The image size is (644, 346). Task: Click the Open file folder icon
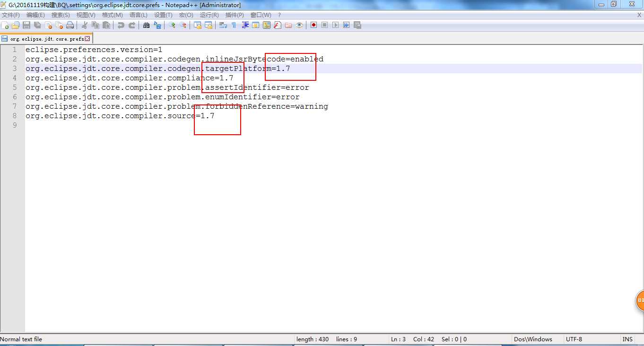tap(16, 25)
